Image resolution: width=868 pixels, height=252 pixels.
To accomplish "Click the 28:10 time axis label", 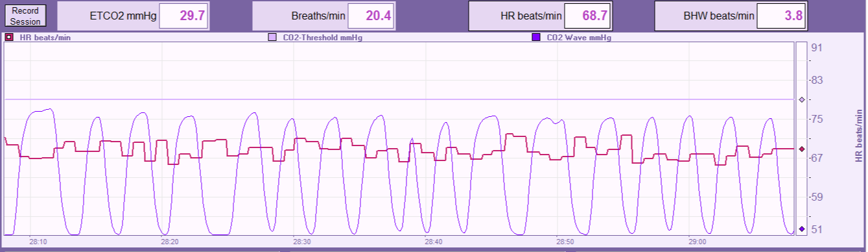I will [x=38, y=242].
